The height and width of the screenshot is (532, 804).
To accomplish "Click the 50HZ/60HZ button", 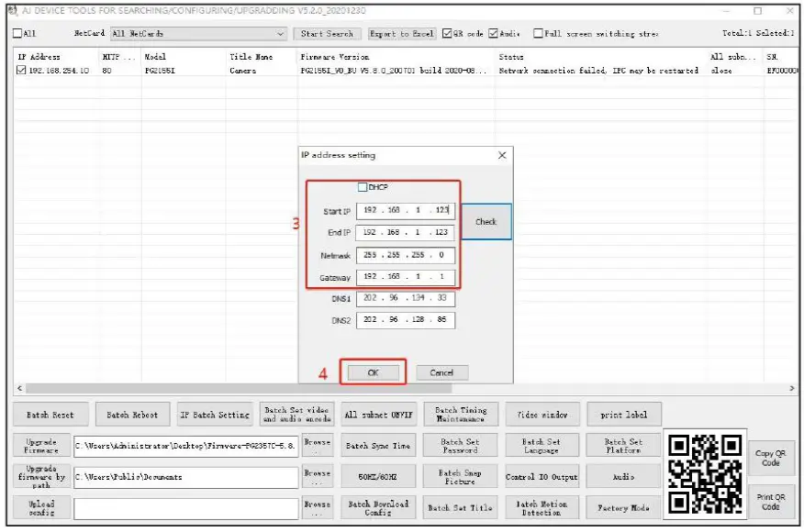I will click(378, 477).
